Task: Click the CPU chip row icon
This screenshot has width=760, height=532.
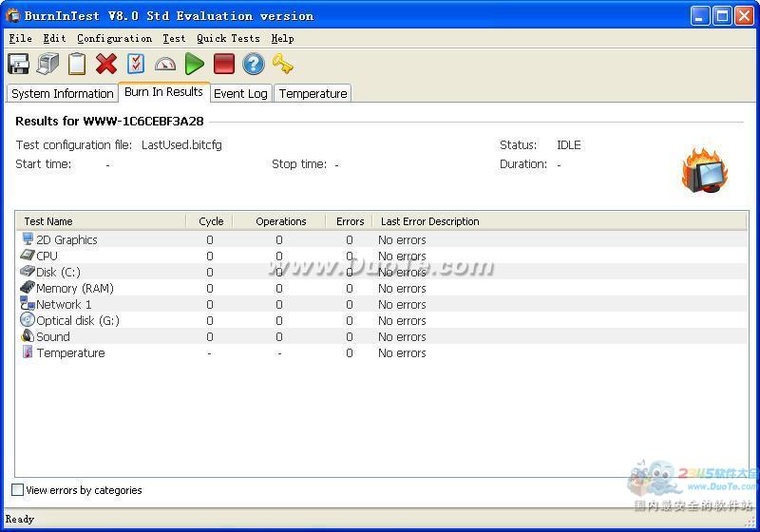Action: [28, 255]
